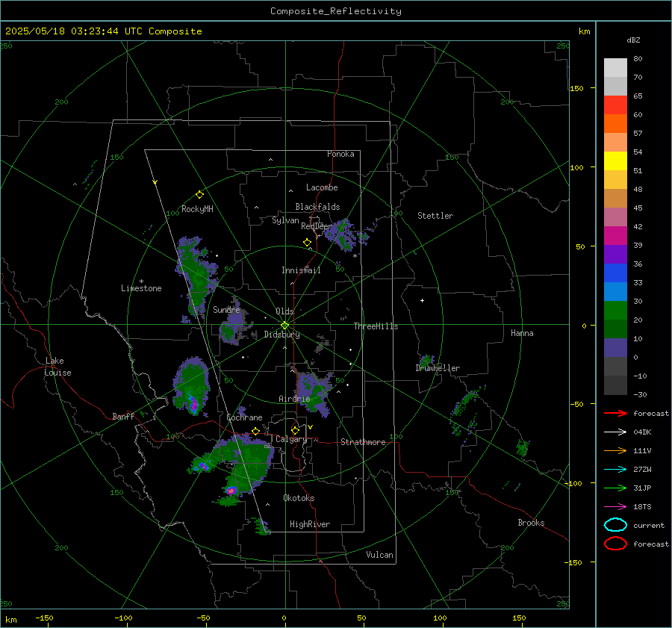Screen dimensions: 672x628
Task: Click the orange 111V arrow icon
Action: pos(615,450)
